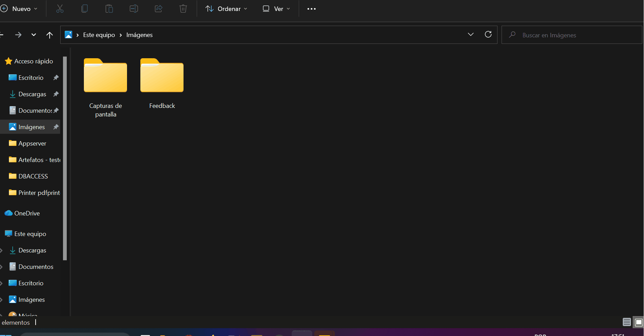Click the Cut scissors icon

point(60,9)
